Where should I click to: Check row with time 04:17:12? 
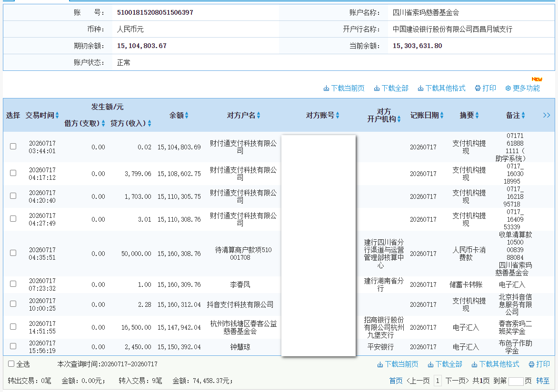point(13,173)
